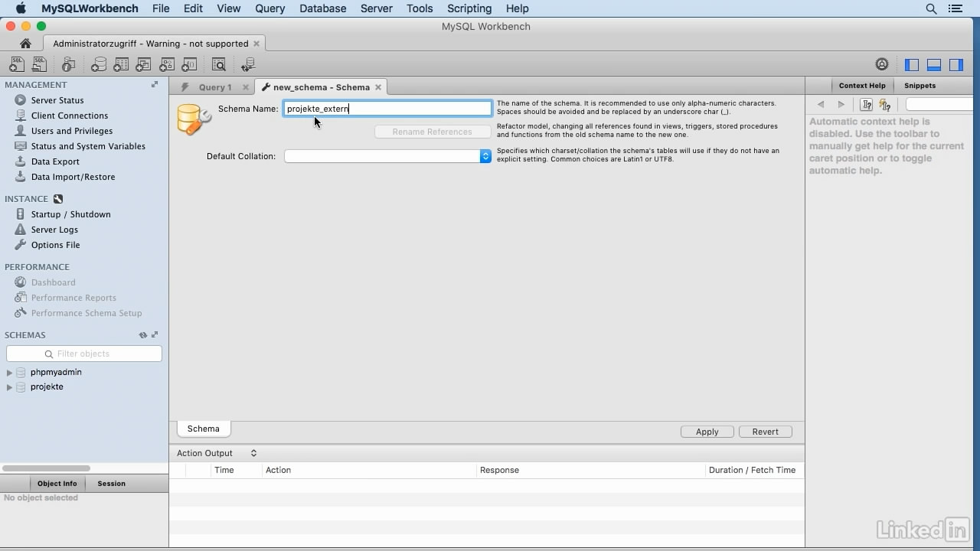Open the Apple menu
Image resolution: width=980 pixels, height=551 pixels.
(x=21, y=8)
